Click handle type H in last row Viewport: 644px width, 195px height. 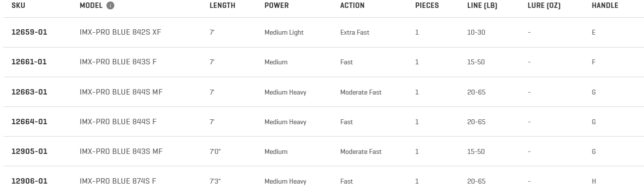pyautogui.click(x=594, y=181)
